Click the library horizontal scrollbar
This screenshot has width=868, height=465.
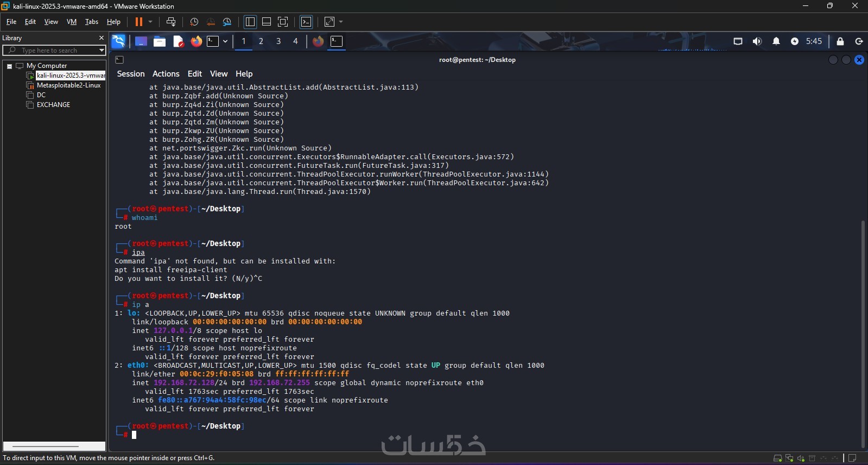[46, 447]
